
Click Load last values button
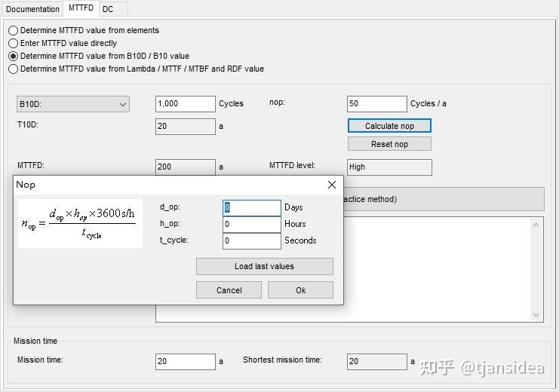click(265, 266)
